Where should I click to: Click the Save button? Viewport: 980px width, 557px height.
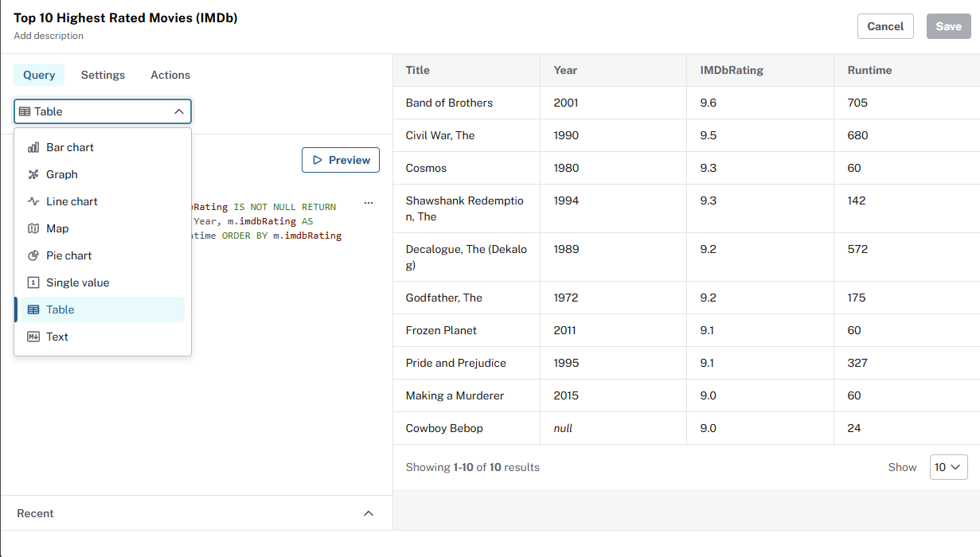[949, 26]
